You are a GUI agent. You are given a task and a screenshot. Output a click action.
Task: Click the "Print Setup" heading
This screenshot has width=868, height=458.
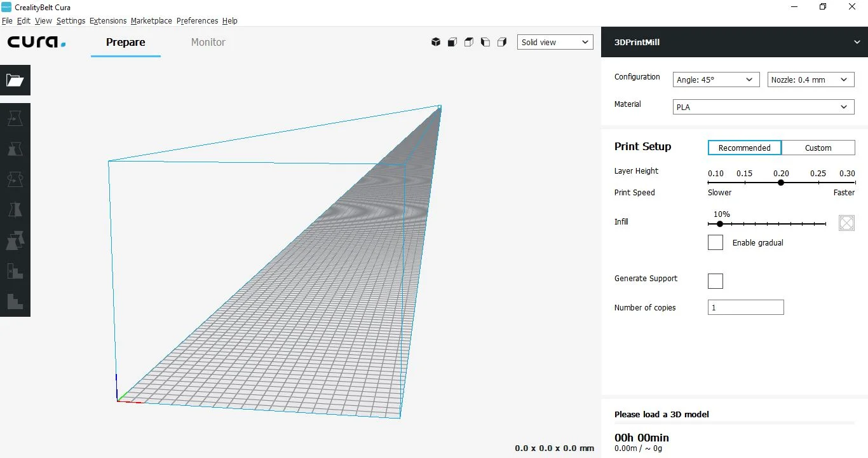(x=642, y=146)
